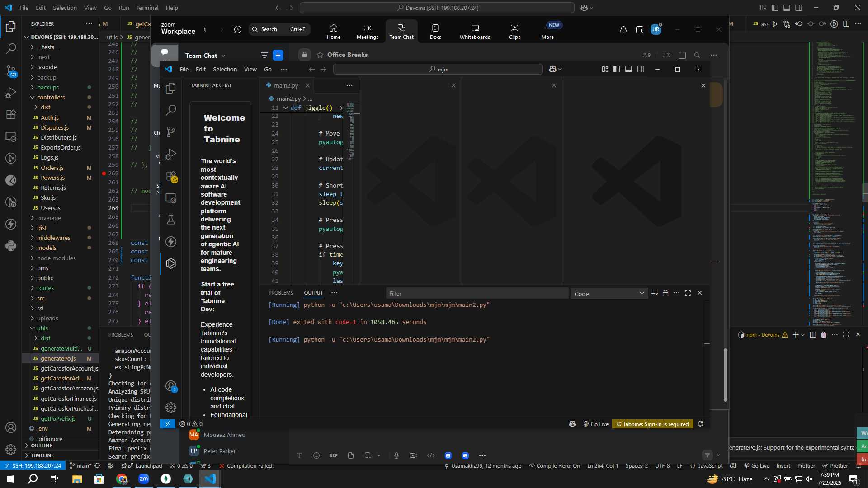The height and width of the screenshot is (488, 868).
Task: Clear output in mjm Output panel
Action: pos(654,293)
